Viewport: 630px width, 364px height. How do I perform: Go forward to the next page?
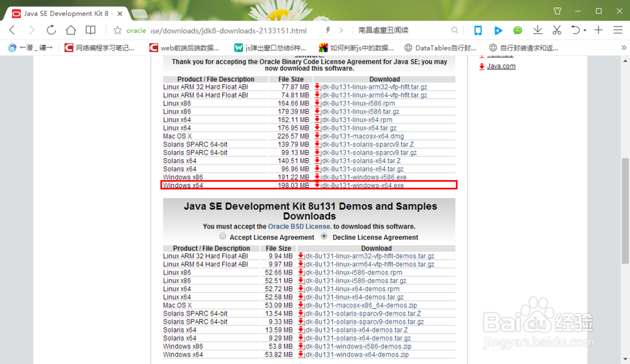click(x=31, y=30)
